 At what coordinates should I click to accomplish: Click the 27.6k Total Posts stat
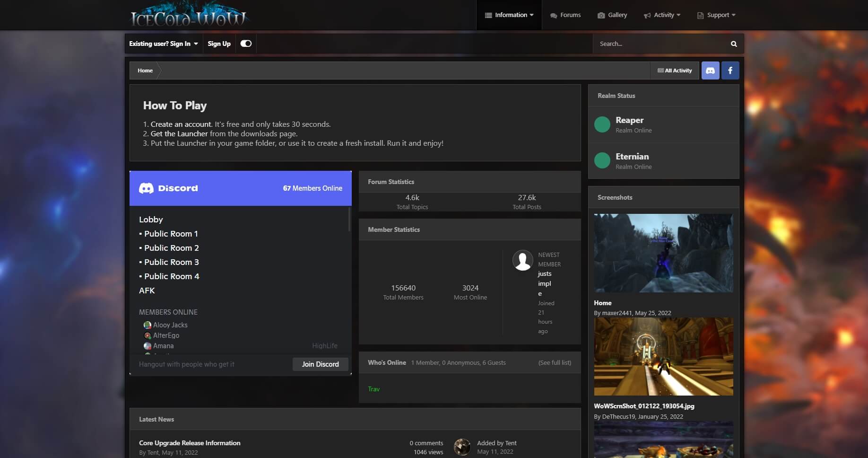click(x=527, y=202)
